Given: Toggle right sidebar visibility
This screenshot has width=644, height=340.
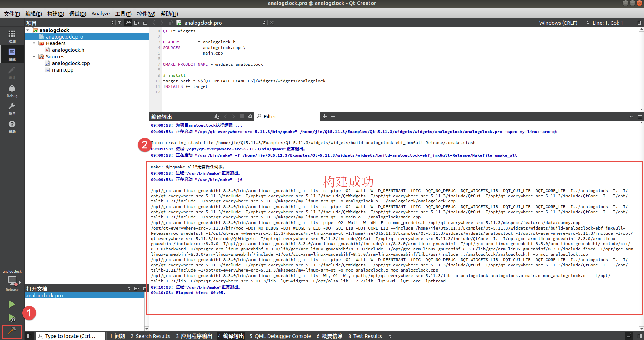Looking at the screenshot, I should click(639, 336).
